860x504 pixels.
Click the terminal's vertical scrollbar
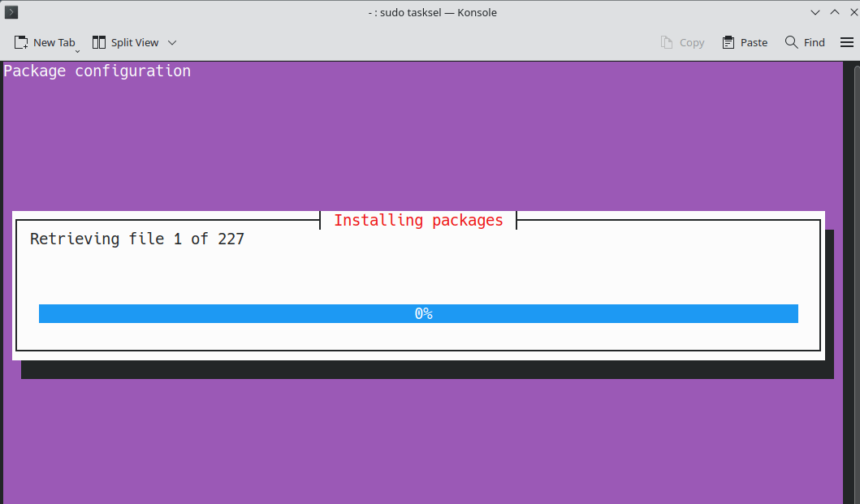click(x=857, y=282)
